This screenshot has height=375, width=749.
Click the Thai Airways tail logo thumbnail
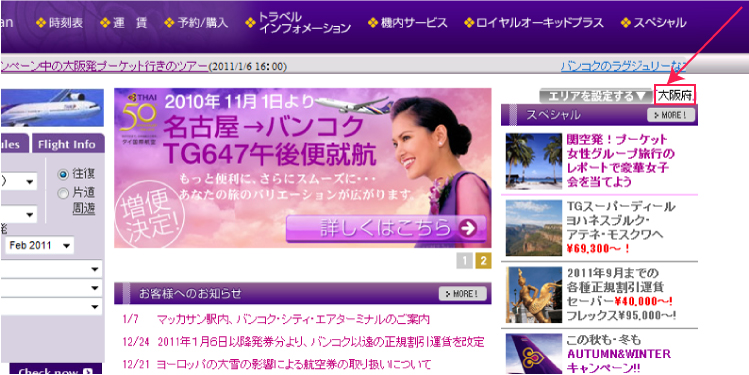point(534,354)
